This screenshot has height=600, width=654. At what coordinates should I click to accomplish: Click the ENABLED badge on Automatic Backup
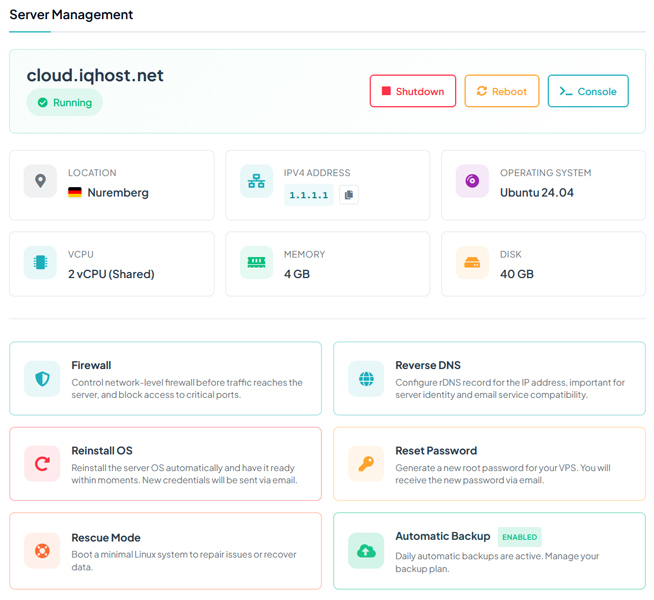[519, 537]
